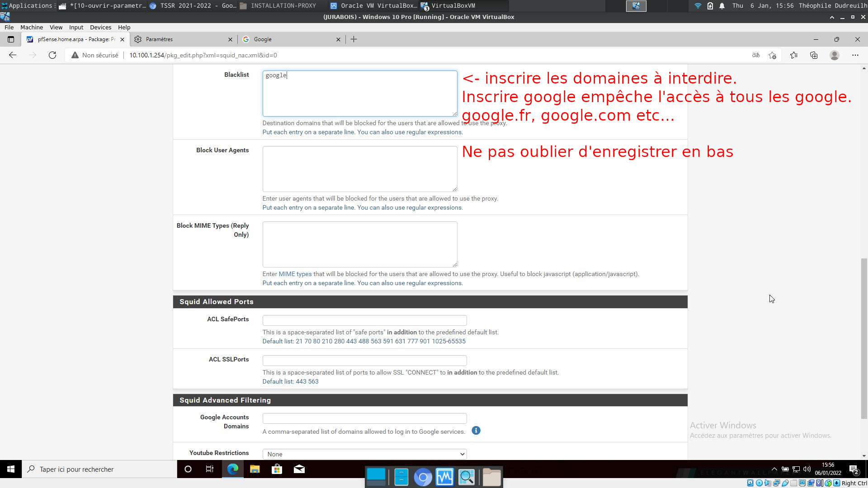Open the Collections icon in the browser toolbar
The width and height of the screenshot is (868, 488).
[814, 55]
